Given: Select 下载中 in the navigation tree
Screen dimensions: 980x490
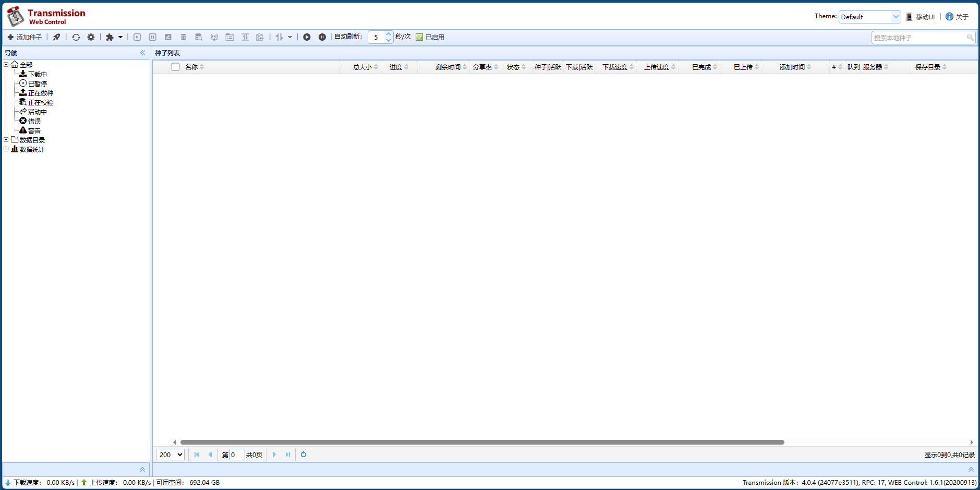Looking at the screenshot, I should [x=38, y=74].
